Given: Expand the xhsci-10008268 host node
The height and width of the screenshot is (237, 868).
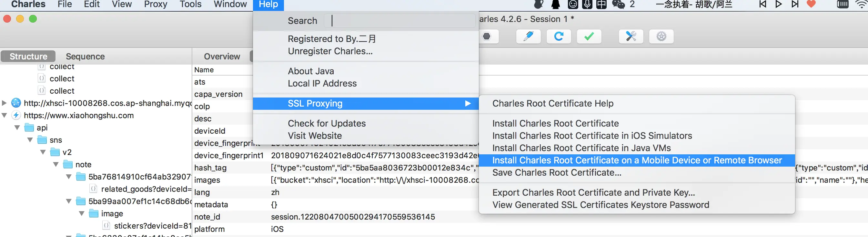Looking at the screenshot, I should point(5,103).
